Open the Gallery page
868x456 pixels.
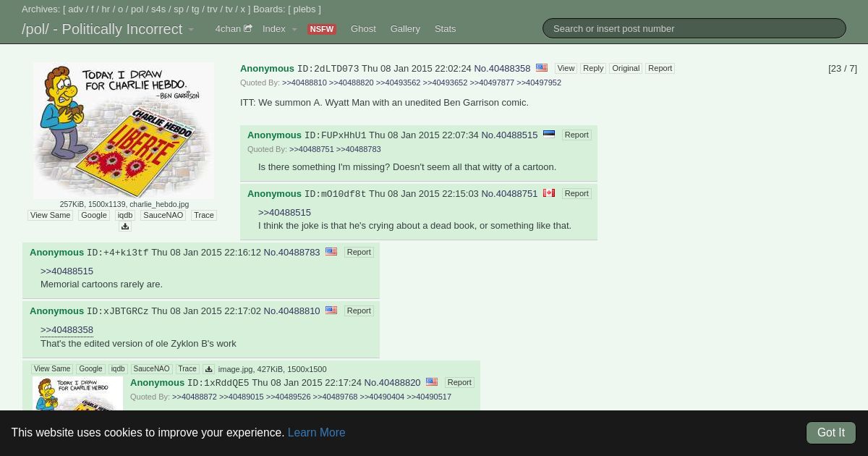[x=405, y=29]
